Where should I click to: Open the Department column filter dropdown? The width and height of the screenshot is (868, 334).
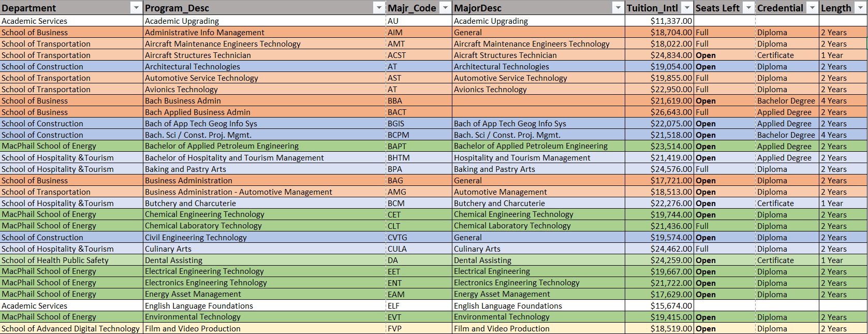point(136,8)
